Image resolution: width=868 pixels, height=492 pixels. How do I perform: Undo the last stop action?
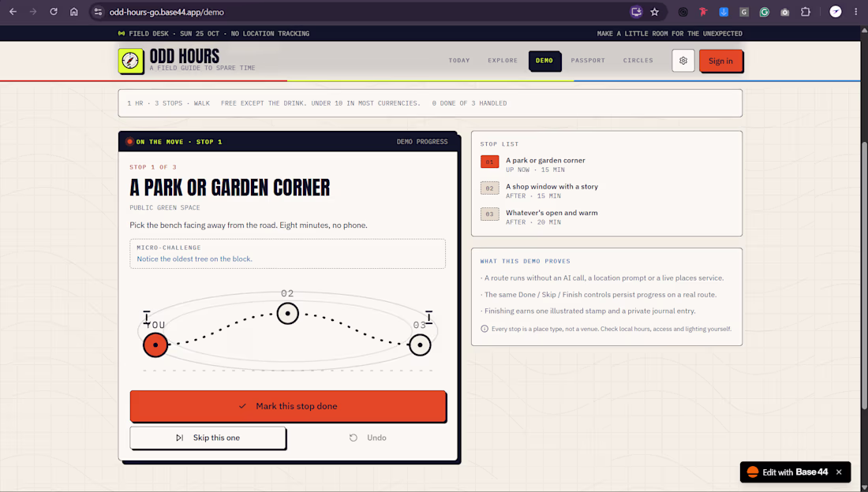pyautogui.click(x=368, y=438)
